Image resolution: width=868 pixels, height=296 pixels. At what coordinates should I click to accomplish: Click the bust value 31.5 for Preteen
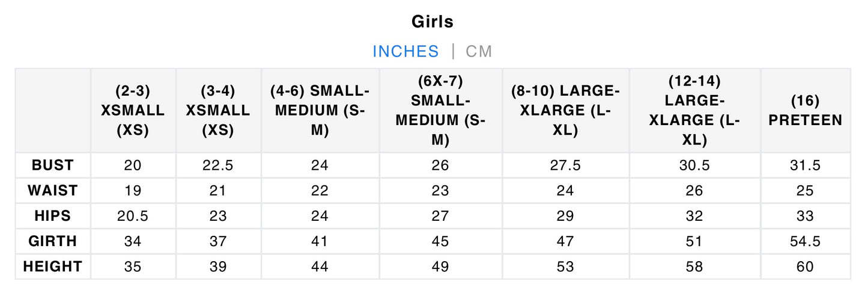pyautogui.click(x=805, y=165)
